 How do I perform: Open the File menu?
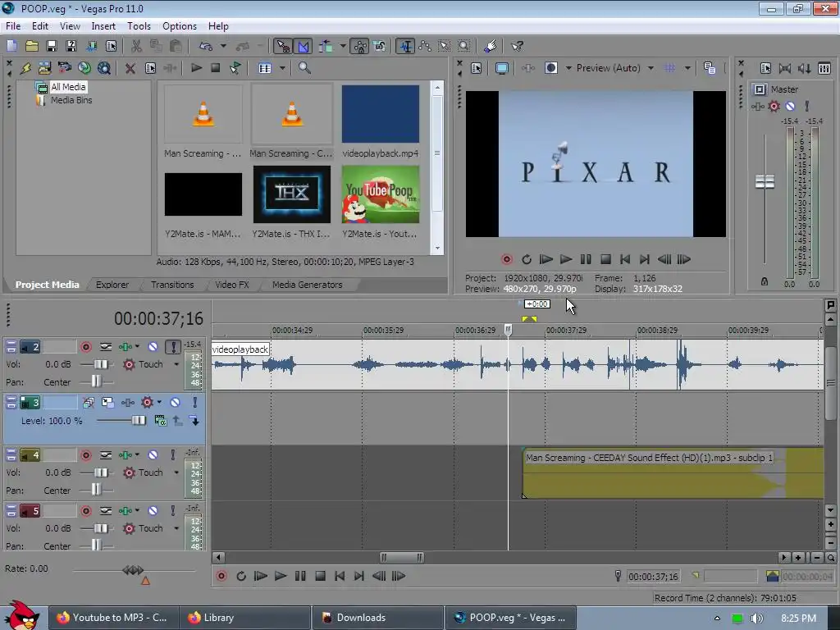pos(13,25)
